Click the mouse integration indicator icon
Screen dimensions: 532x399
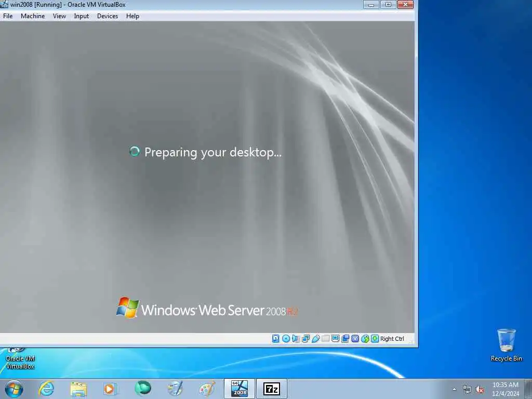(x=365, y=339)
